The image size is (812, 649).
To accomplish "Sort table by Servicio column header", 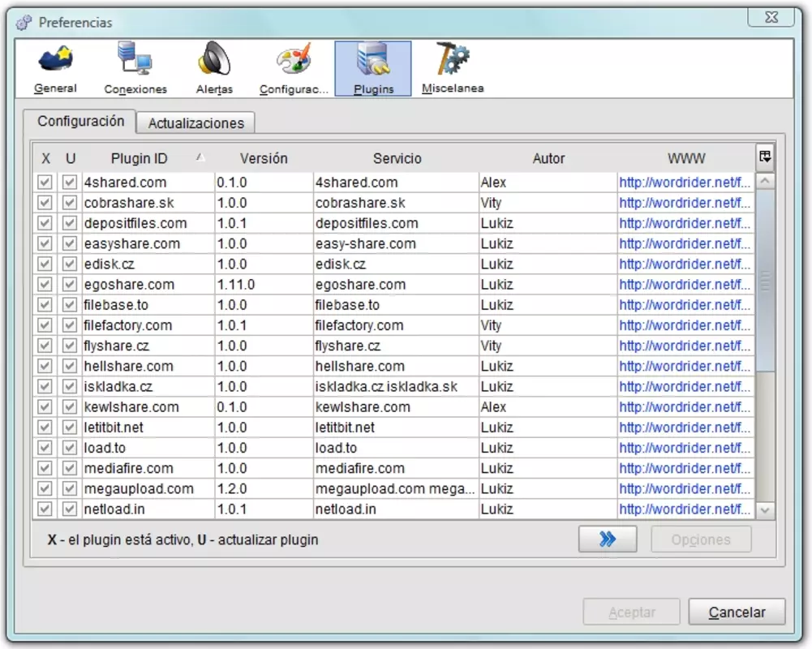I will [397, 158].
